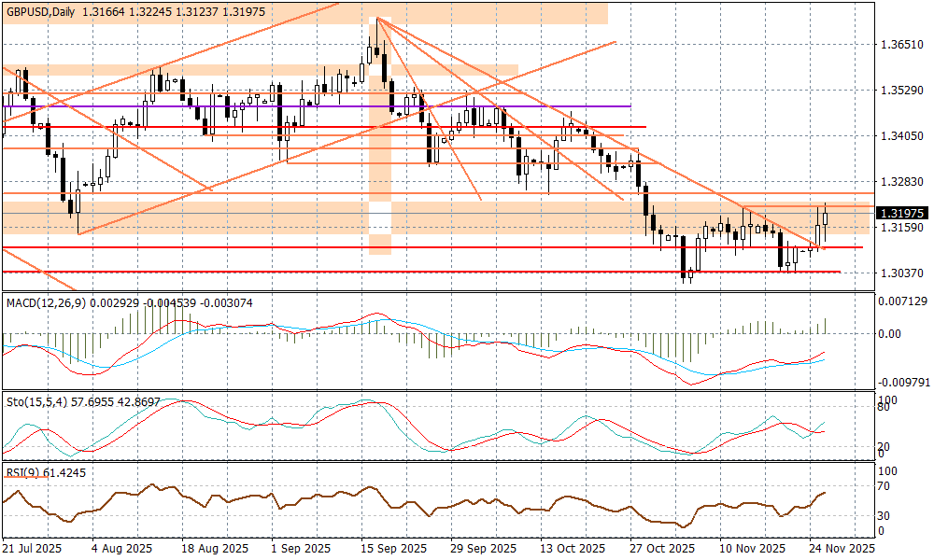Click the 1.30370 price axis label
Viewport: 934px width, 560px height.
pos(902,273)
